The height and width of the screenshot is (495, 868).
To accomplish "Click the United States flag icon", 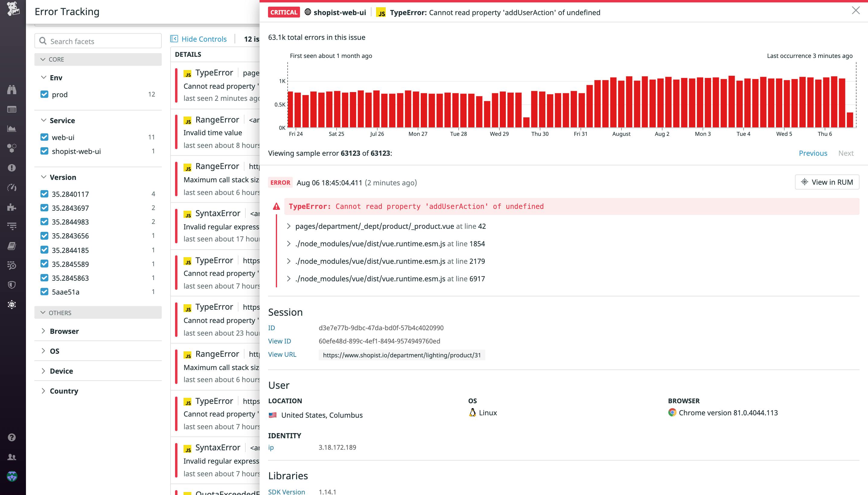I will tap(273, 415).
